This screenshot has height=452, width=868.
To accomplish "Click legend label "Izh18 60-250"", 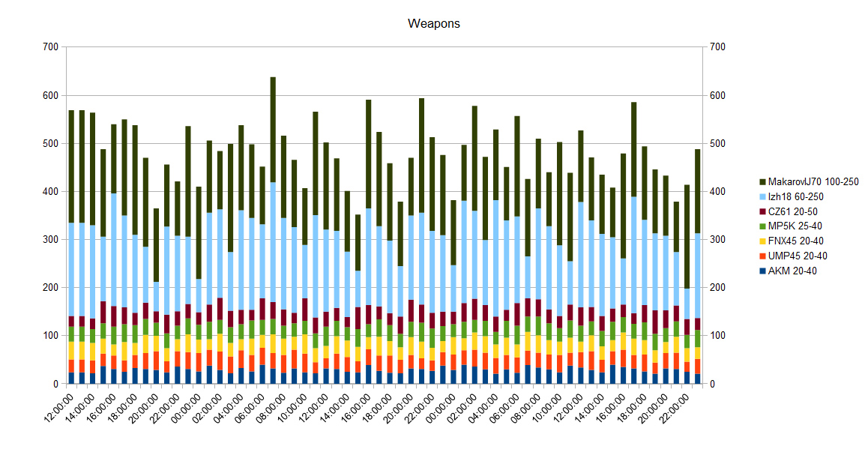I will coord(795,197).
